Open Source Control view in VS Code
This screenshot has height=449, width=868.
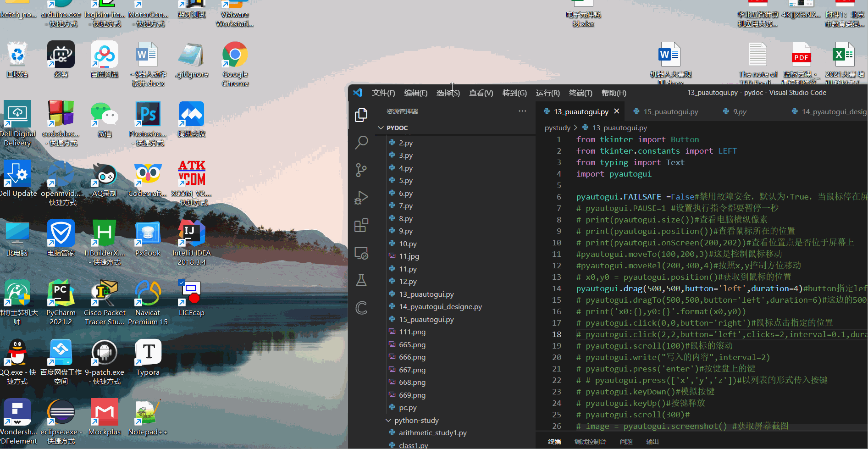pos(361,170)
